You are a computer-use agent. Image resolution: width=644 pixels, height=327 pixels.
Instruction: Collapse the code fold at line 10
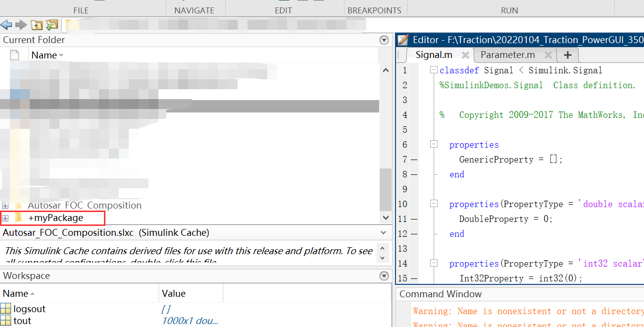(x=434, y=204)
